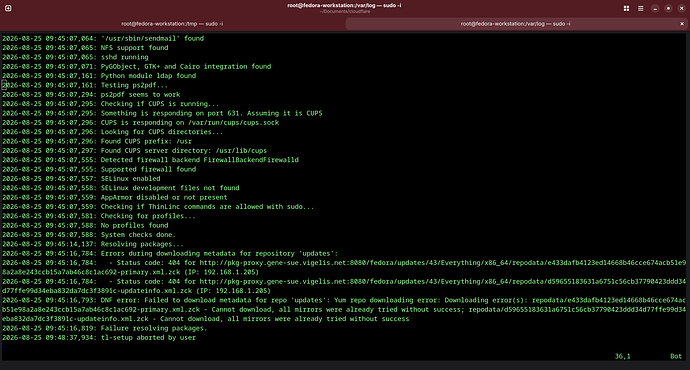Click the updateinfo.xml.zck (IP: 192.168.1.205) line
Image resolution: width=690 pixels, height=370 pixels.
(136, 291)
